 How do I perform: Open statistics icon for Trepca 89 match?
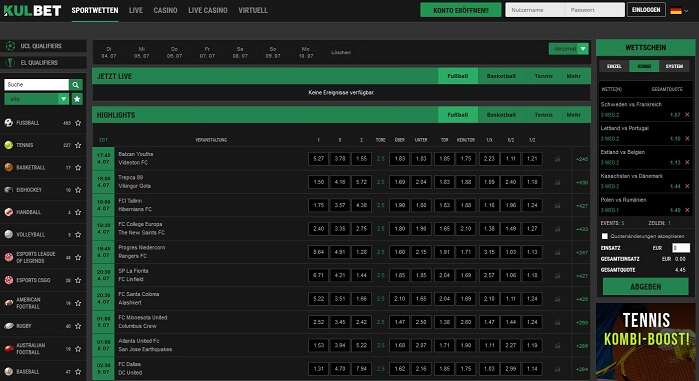(x=557, y=182)
